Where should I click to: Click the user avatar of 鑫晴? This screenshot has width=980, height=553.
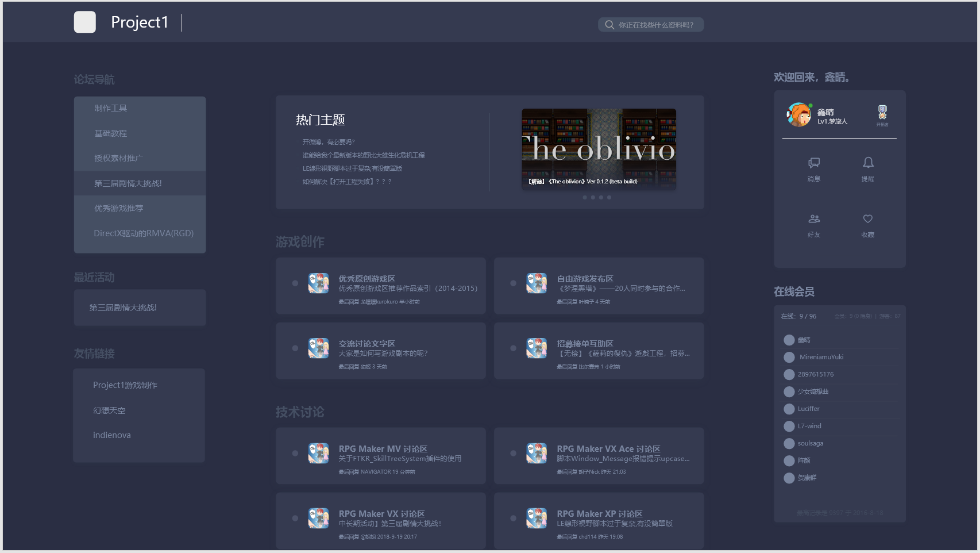(x=799, y=115)
